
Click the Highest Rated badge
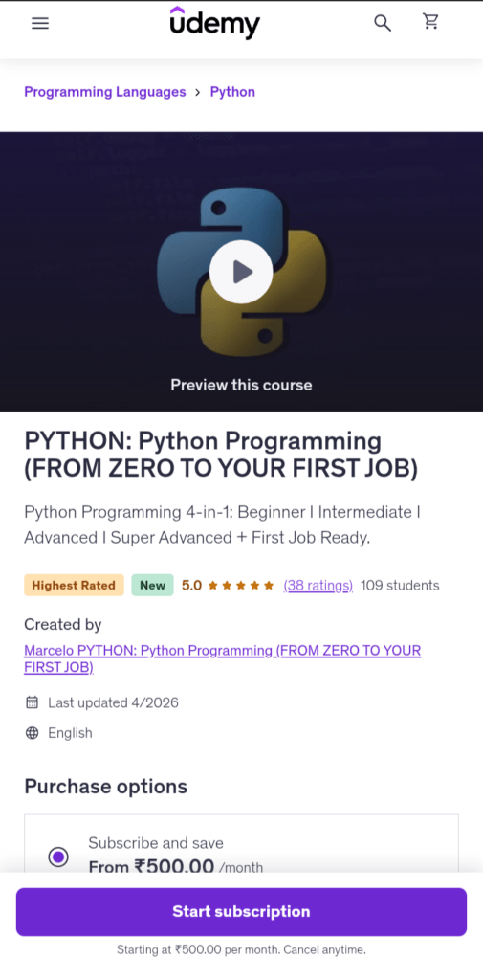pos(74,586)
